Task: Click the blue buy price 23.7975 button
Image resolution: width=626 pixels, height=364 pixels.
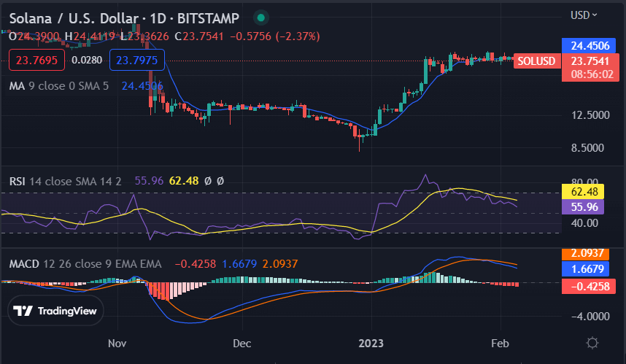Action: [137, 60]
